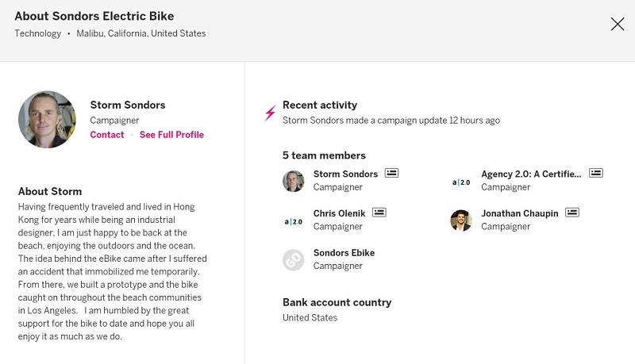The height and width of the screenshot is (364, 635).
Task: Click Chris Olenik's a|2.0 avatar
Action: click(x=294, y=220)
